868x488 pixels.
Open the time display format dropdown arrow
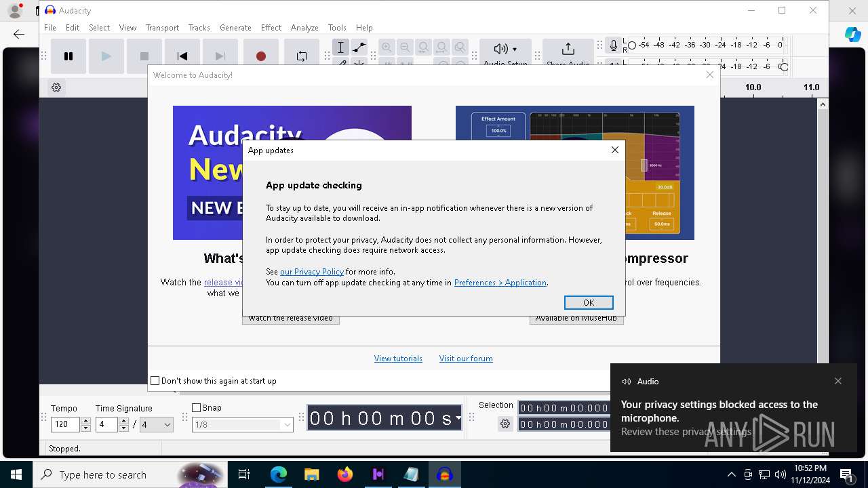(x=458, y=418)
